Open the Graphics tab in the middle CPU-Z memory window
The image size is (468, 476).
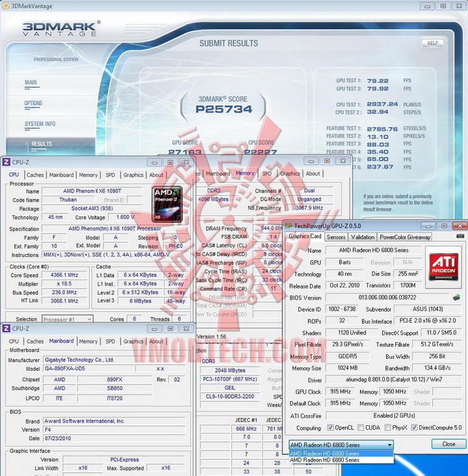point(290,174)
